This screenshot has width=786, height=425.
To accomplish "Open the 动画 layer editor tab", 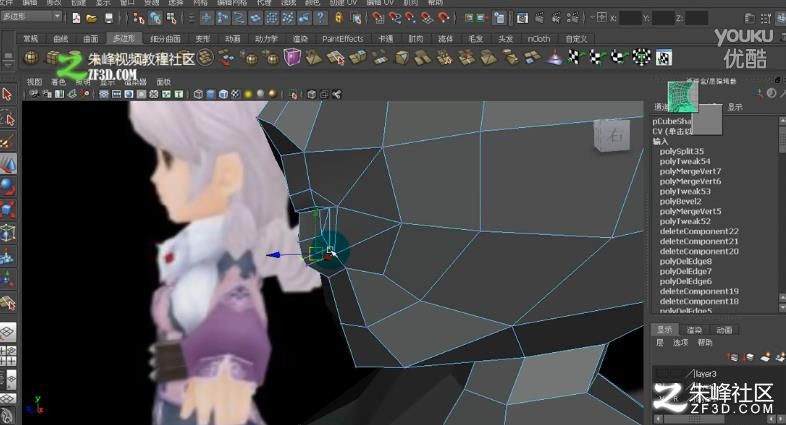I will point(724,330).
